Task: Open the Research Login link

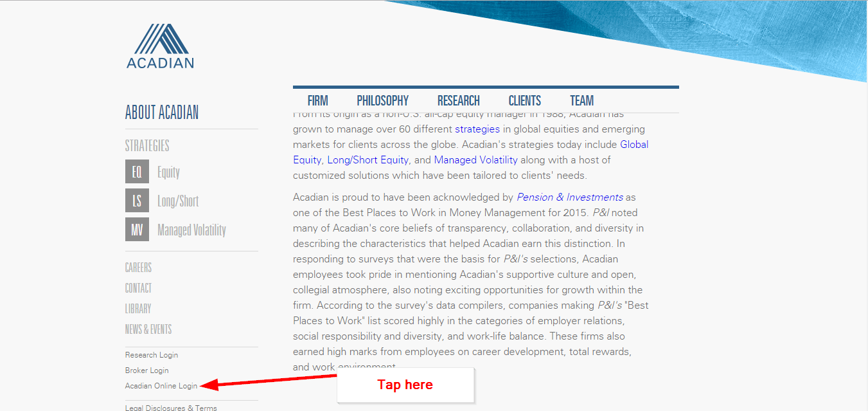Action: (x=151, y=354)
